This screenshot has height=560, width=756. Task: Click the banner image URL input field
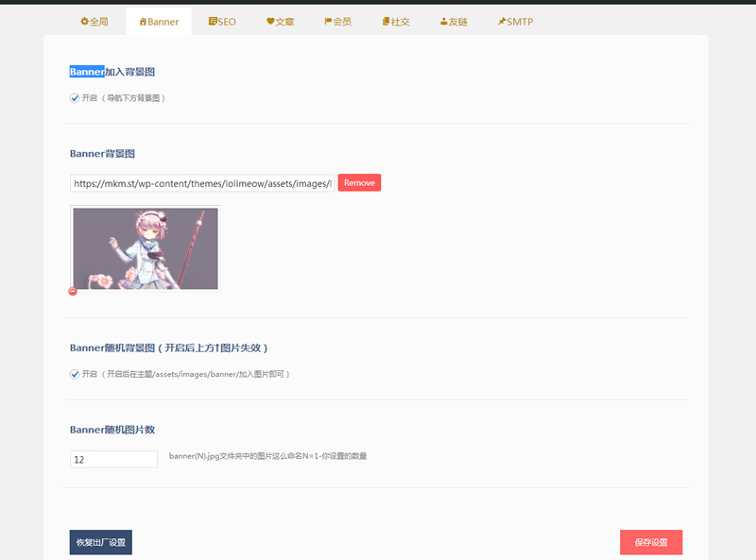click(198, 182)
